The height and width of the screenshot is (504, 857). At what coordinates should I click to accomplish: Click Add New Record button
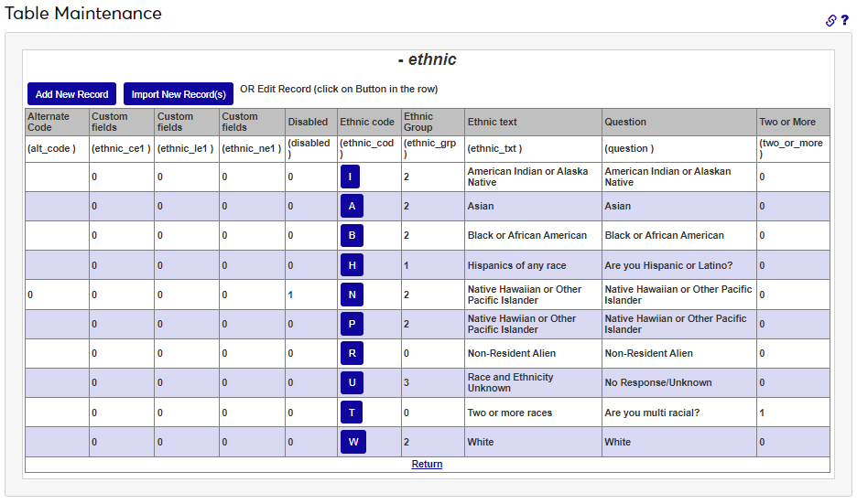pyautogui.click(x=71, y=94)
